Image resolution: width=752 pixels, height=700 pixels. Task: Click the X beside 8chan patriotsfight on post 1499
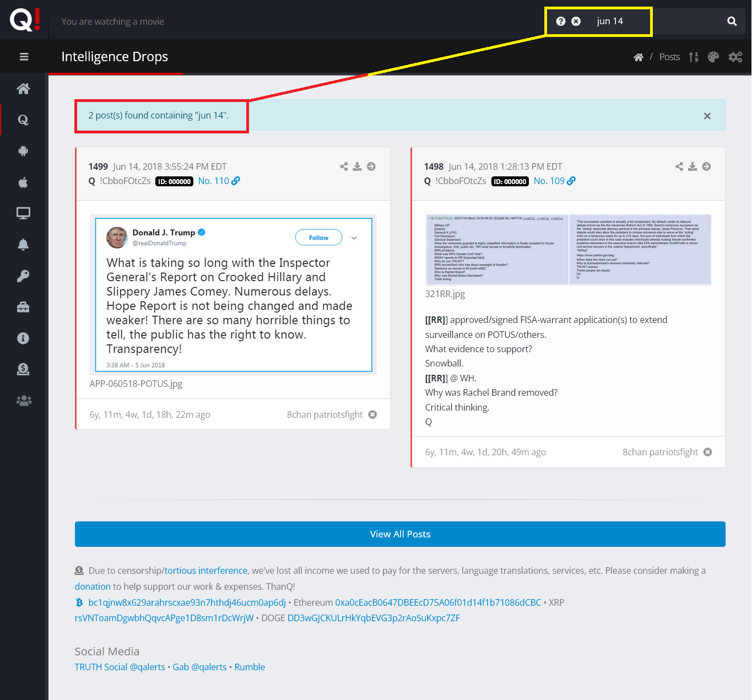pos(372,414)
